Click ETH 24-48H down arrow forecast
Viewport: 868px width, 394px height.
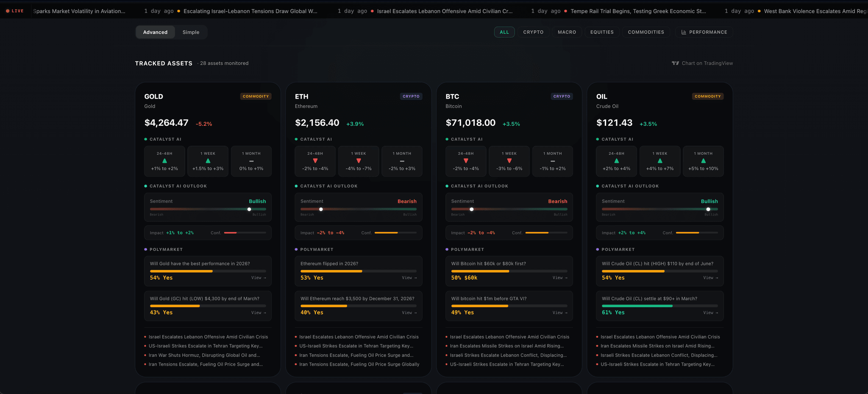point(315,161)
